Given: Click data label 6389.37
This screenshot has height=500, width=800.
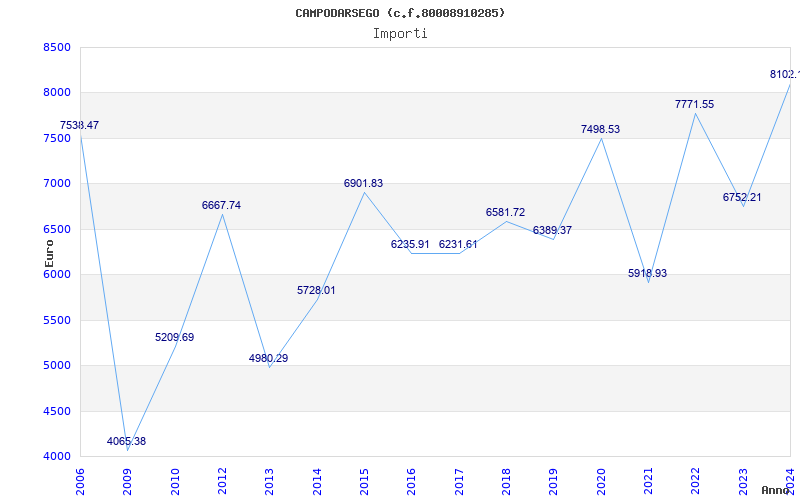Looking at the screenshot, I should coord(552,231).
